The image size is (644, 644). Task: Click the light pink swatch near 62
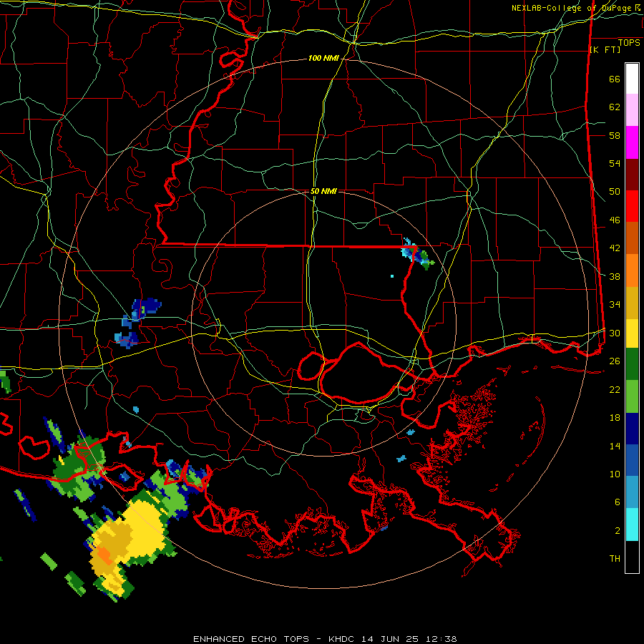(632, 110)
